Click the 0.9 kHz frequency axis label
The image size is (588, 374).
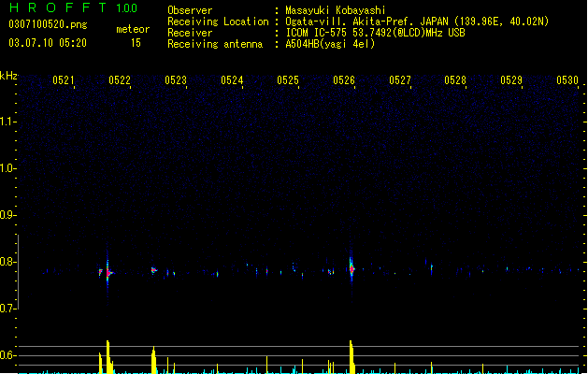point(7,215)
